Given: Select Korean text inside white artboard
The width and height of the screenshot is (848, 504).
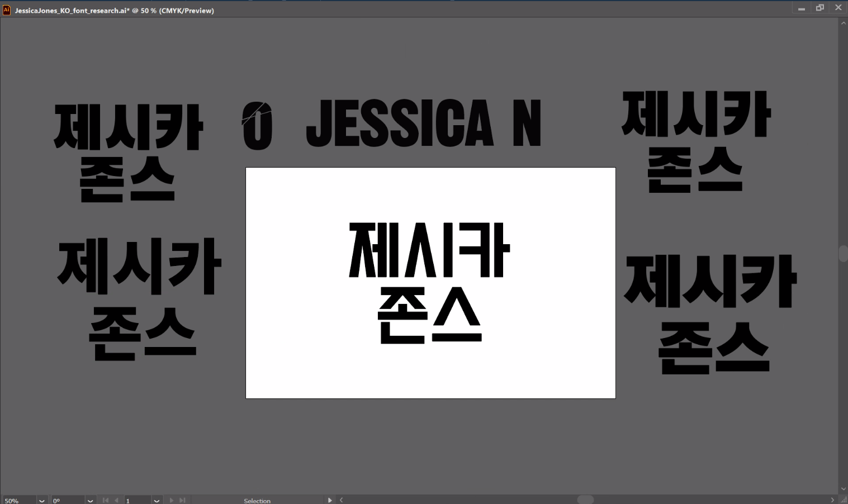Looking at the screenshot, I should click(430, 282).
